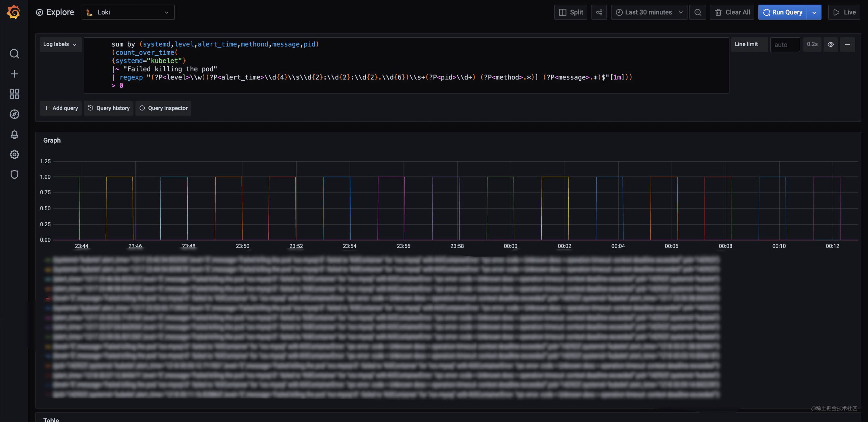Viewport: 868px width, 422px height.
Task: Zoom out time range magnifier icon
Action: [x=697, y=12]
